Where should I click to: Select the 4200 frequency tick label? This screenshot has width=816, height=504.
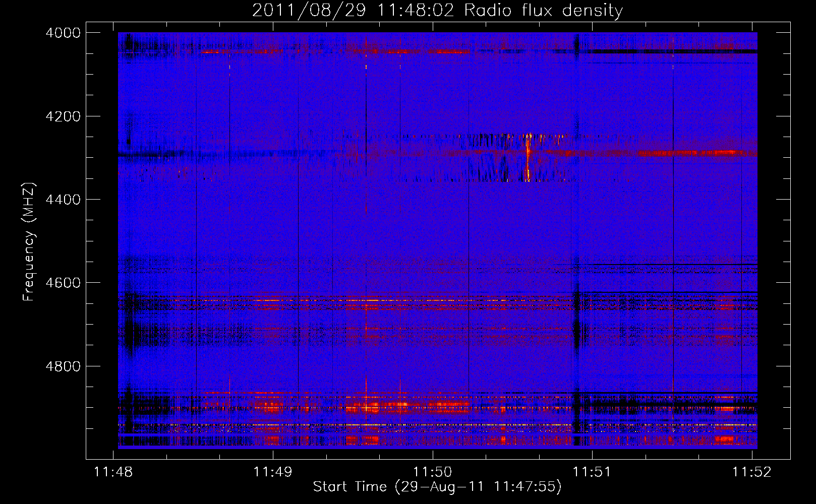(x=63, y=116)
